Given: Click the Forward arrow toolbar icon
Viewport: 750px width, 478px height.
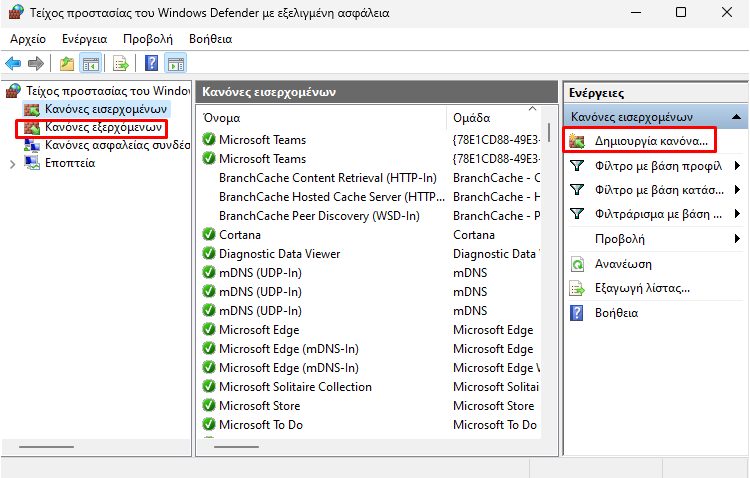Looking at the screenshot, I should click(x=36, y=63).
